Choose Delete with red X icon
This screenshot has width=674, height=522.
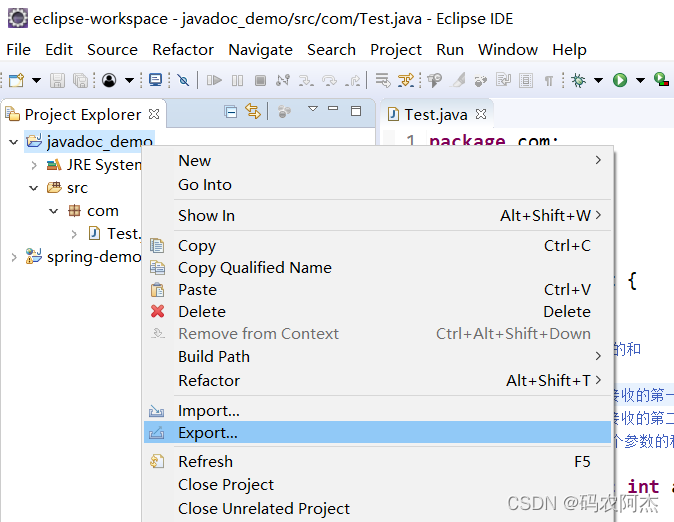tap(377, 311)
